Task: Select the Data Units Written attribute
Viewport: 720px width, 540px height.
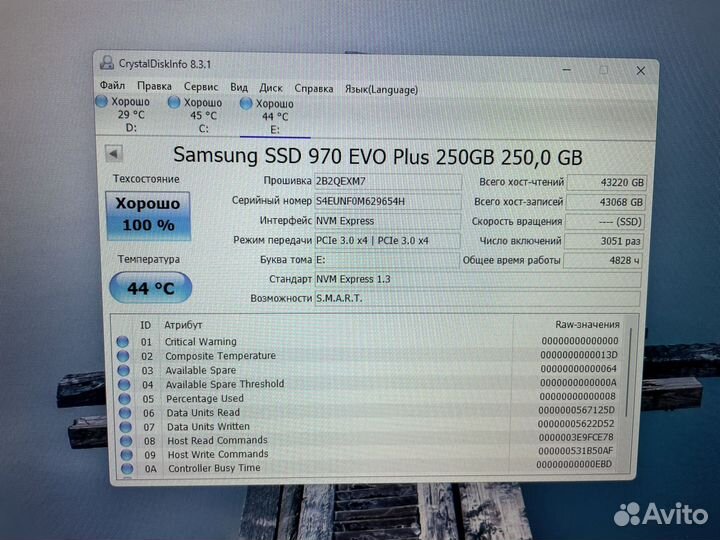Action: 208,427
